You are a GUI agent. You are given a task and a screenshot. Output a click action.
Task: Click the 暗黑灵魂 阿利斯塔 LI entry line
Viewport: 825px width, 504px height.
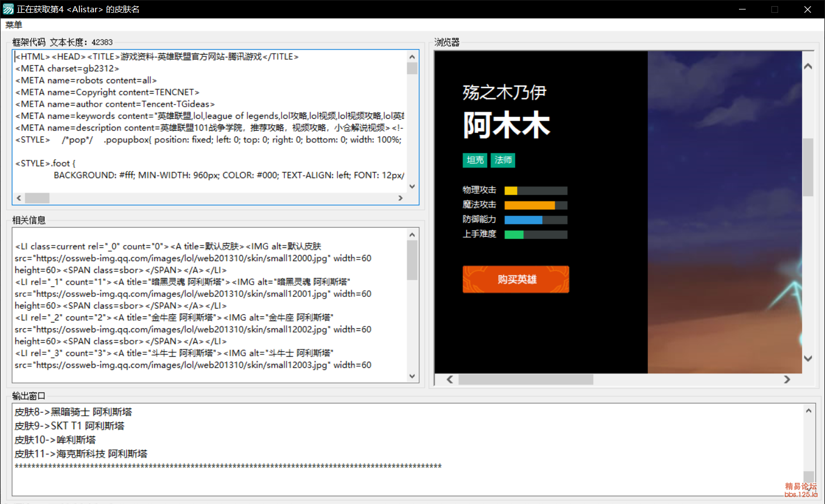(183, 282)
